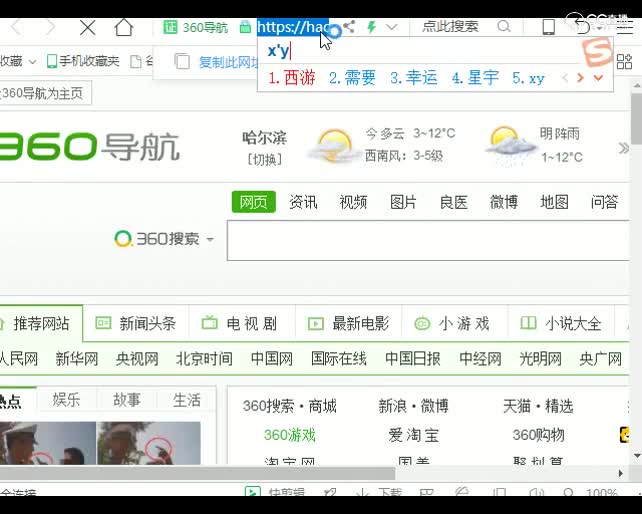Click 360导航为主页 set homepage button
642x514 pixels.
(45, 93)
